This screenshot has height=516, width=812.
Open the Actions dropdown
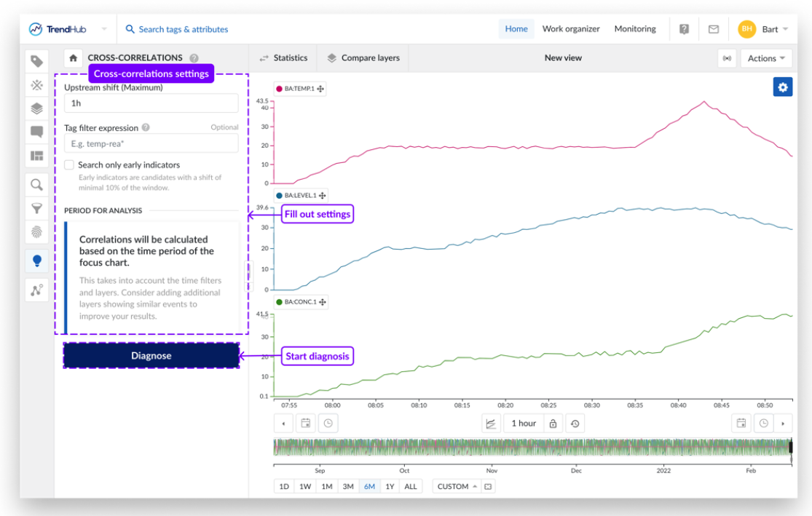[766, 58]
